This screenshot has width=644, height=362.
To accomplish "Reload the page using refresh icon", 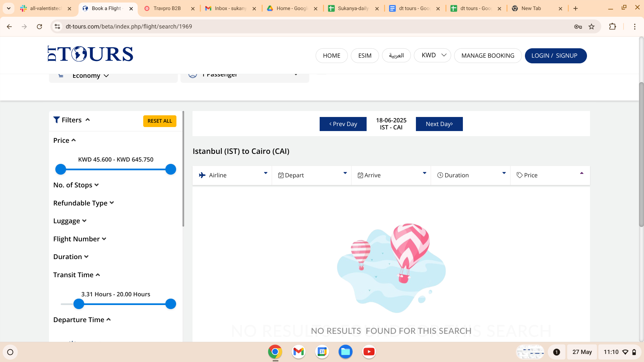I will tap(39, 26).
